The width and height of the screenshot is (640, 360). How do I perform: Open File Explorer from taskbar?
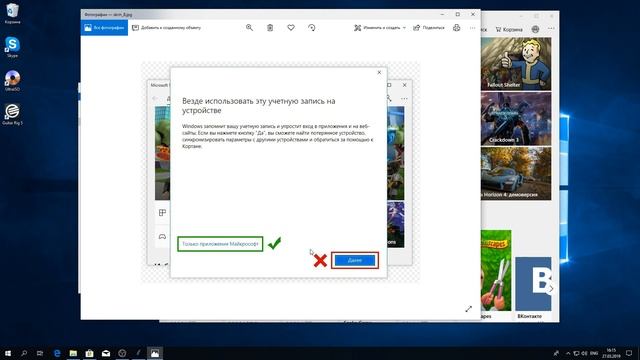point(73,353)
